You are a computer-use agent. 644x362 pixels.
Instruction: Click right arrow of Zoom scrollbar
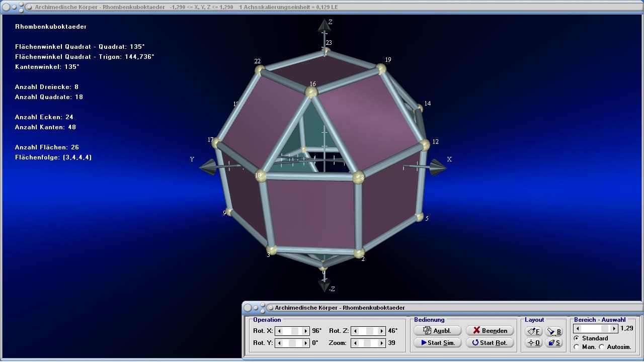382,343
